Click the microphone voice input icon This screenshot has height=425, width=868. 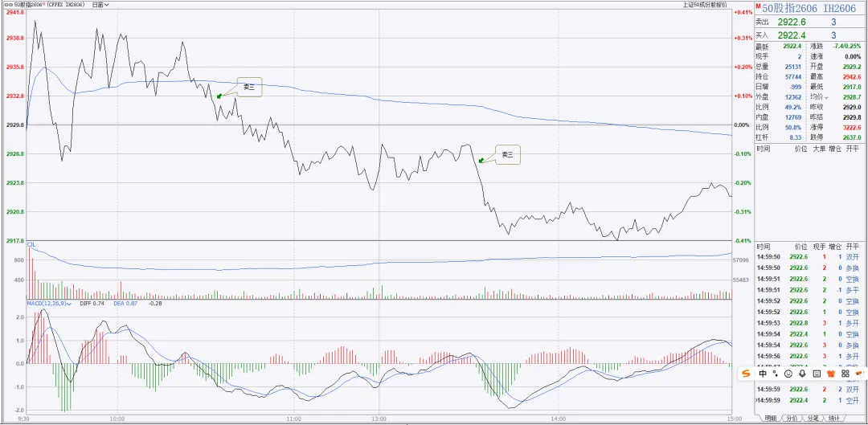(802, 374)
